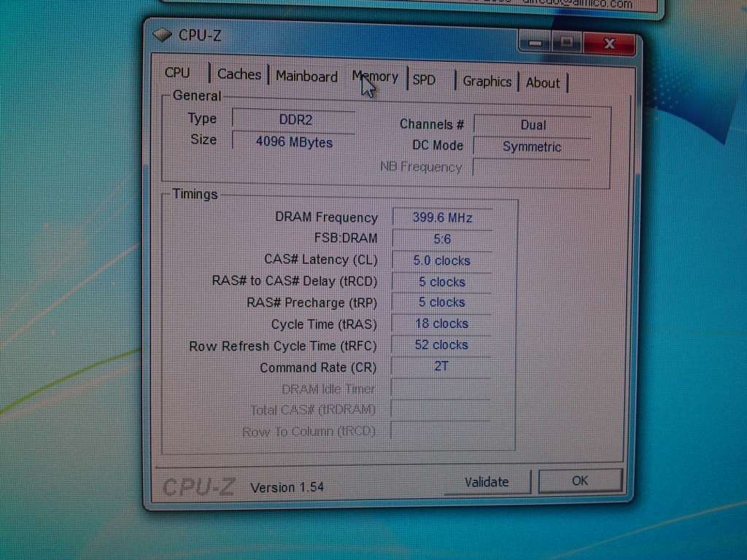Select the 5.0 clocks CAS latency value
This screenshot has height=560, width=747.
441,261
